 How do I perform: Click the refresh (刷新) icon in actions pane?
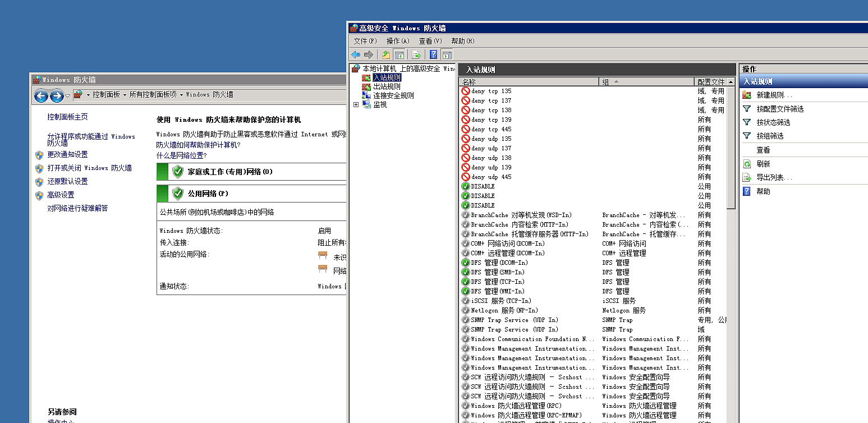click(747, 164)
